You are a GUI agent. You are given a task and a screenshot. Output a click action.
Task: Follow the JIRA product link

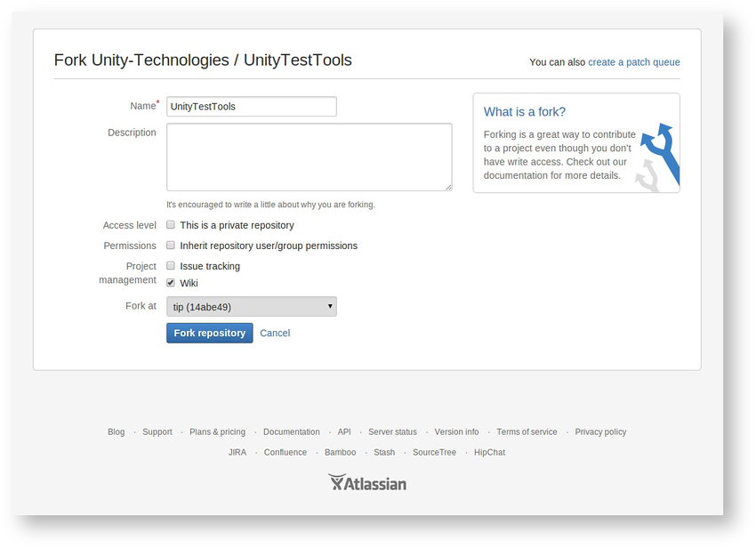coord(237,453)
